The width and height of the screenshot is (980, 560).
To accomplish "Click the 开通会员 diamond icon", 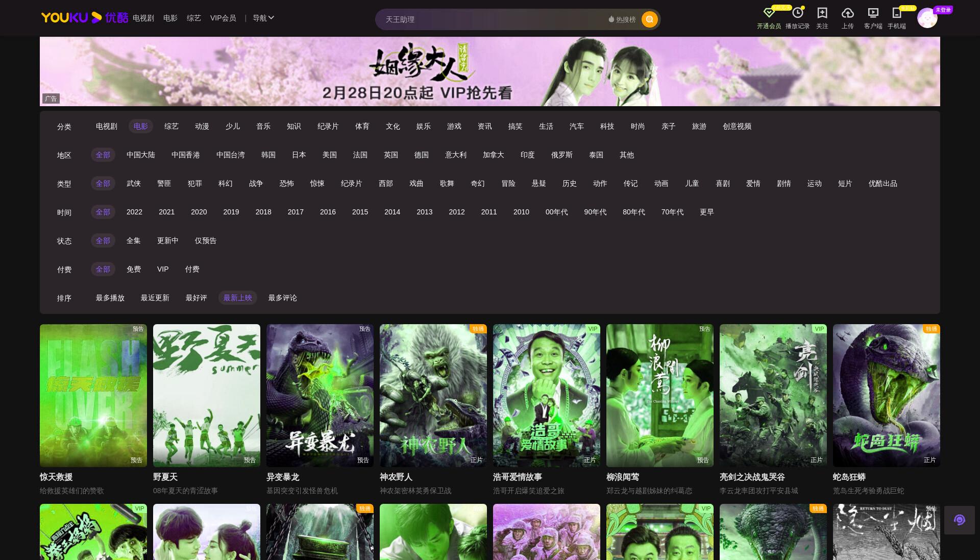I will (x=769, y=13).
